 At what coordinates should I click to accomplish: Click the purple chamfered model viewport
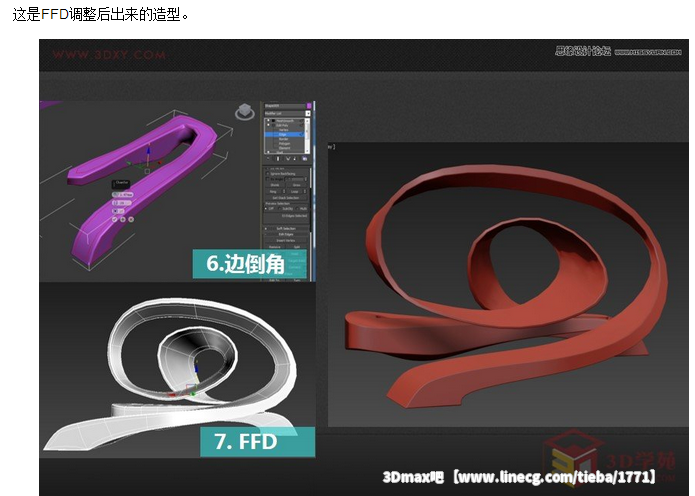[x=151, y=191]
